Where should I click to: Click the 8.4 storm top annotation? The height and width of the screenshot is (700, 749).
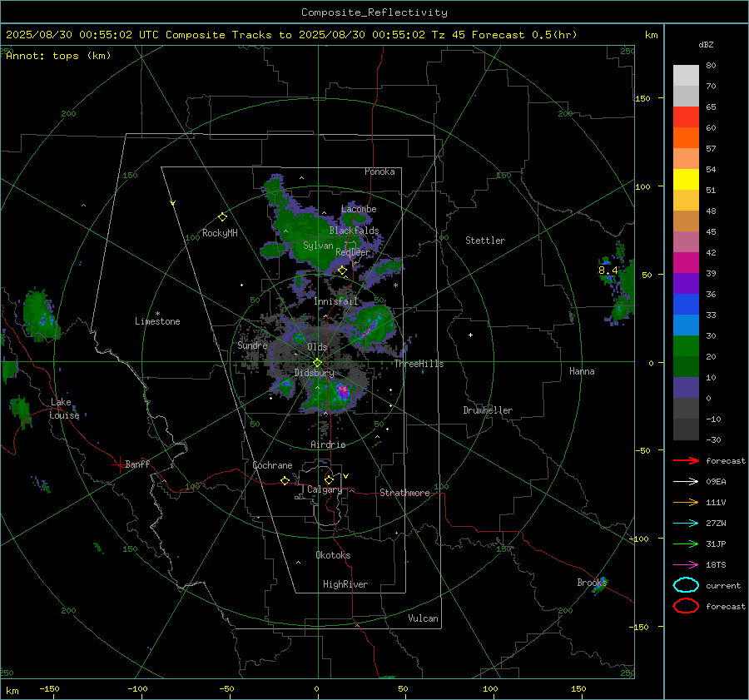(608, 271)
